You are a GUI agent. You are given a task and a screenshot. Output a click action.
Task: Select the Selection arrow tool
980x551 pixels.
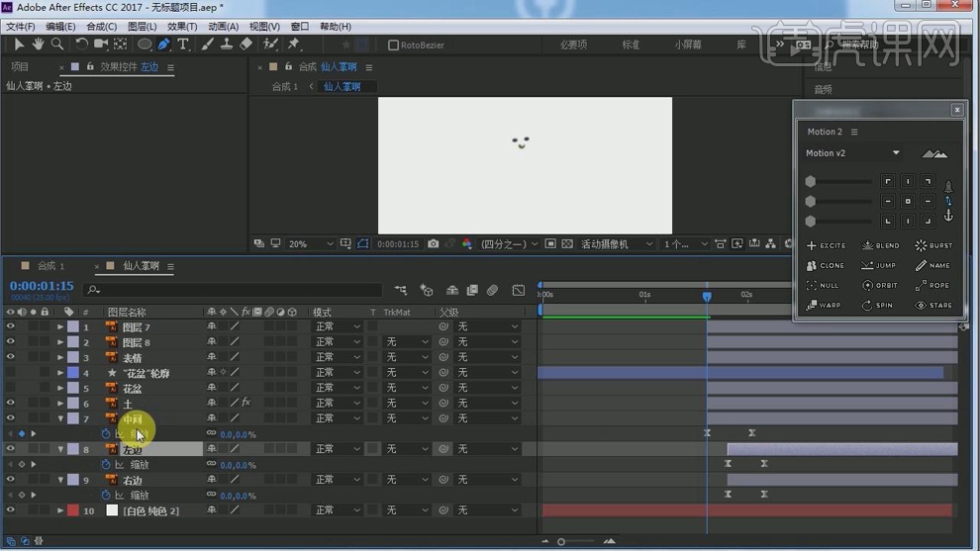(x=19, y=45)
